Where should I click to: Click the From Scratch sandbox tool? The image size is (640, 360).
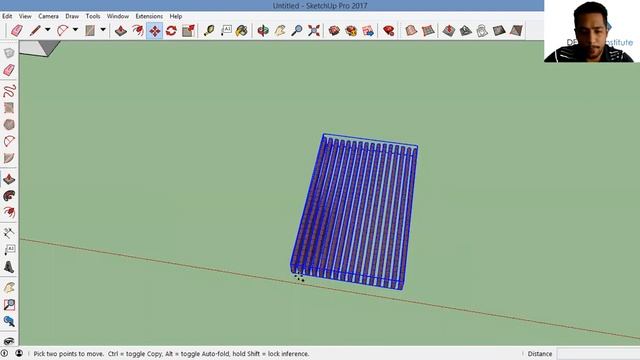[428, 31]
